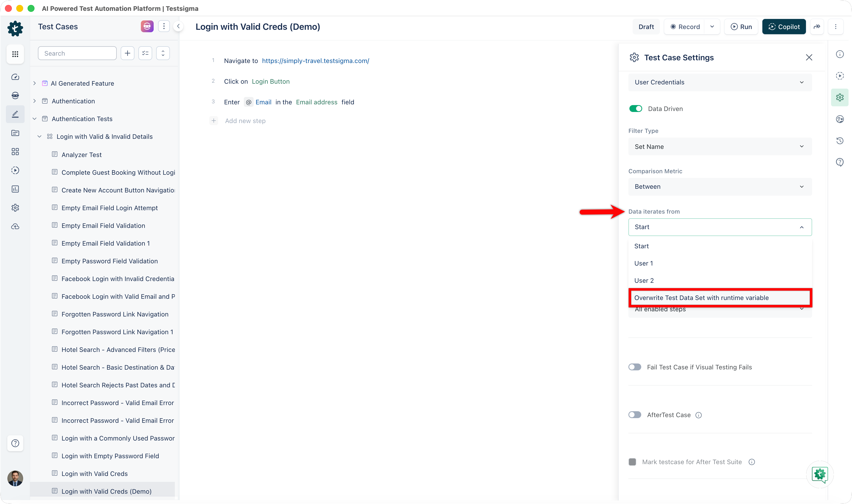This screenshot has width=852, height=504.
Task: Click the Email test data parameter in step 3
Action: point(263,102)
